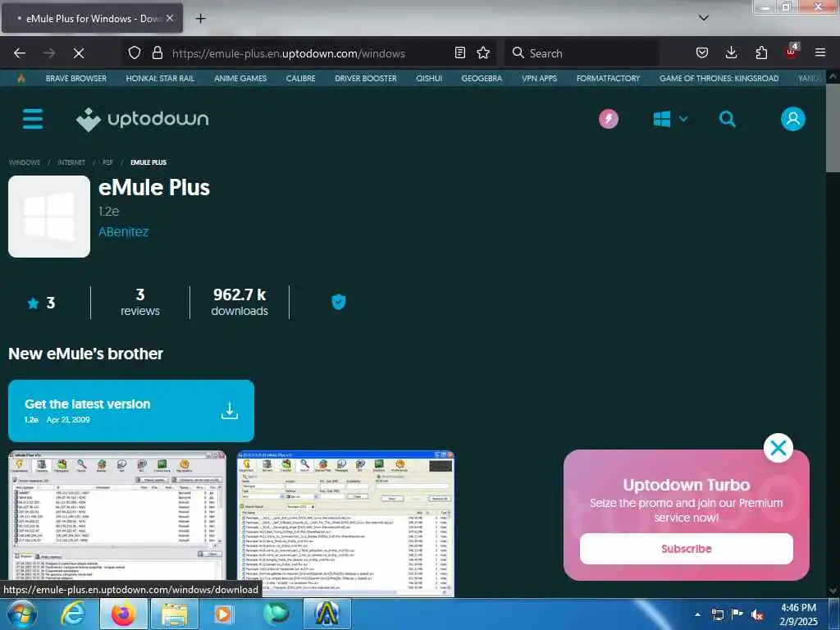The width and height of the screenshot is (840, 630).
Task: Click the security verified shield badge
Action: click(x=339, y=302)
